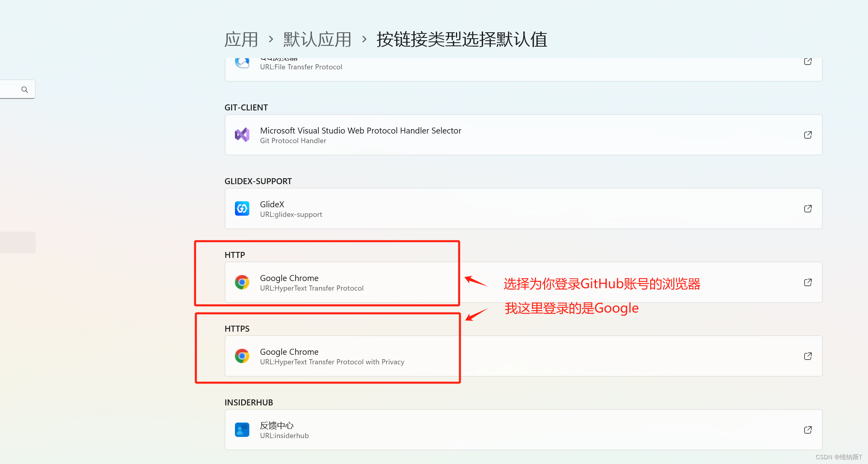Click the Visual Studio icon in GIT-CLIENT
The image size is (868, 464).
click(242, 135)
